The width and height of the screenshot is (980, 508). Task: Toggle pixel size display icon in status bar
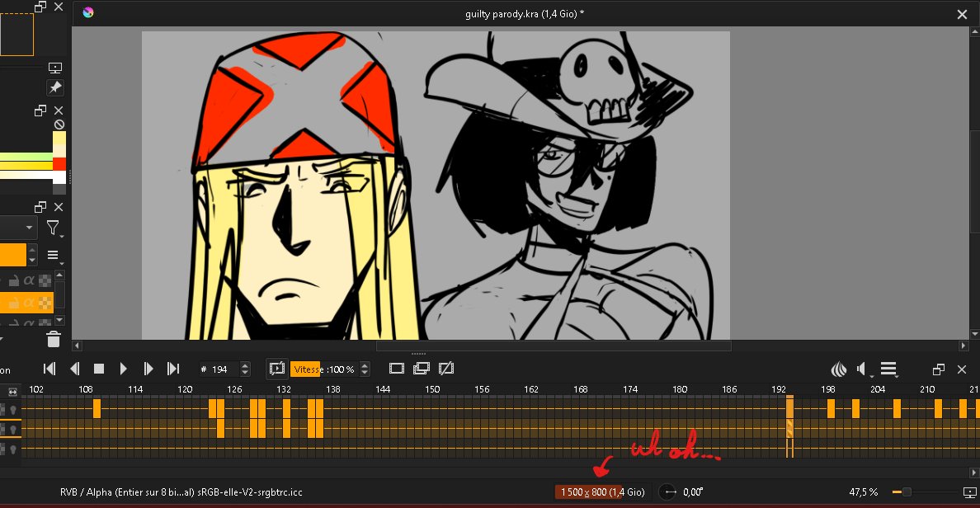click(x=969, y=492)
